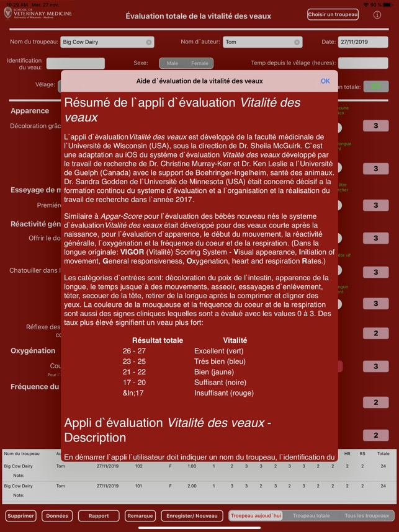The width and height of the screenshot is (399, 532).
Task: Open Choisir un troupeau herd chooser
Action: [x=333, y=15]
